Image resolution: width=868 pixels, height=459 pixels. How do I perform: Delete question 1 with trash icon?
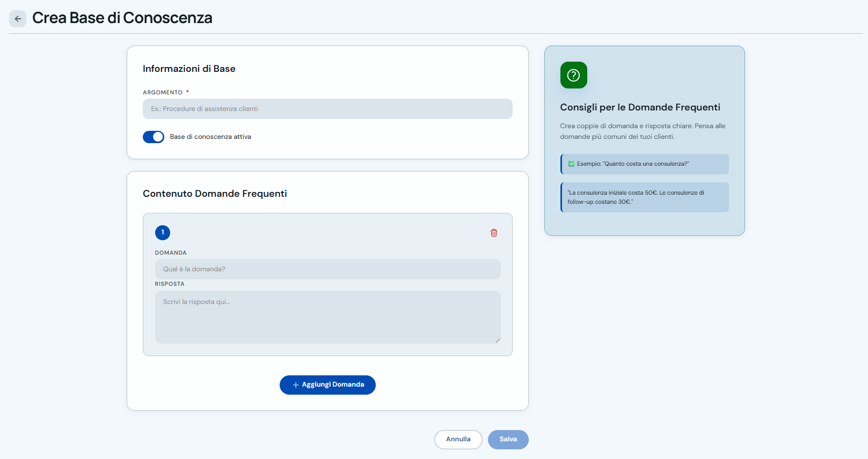(x=494, y=233)
